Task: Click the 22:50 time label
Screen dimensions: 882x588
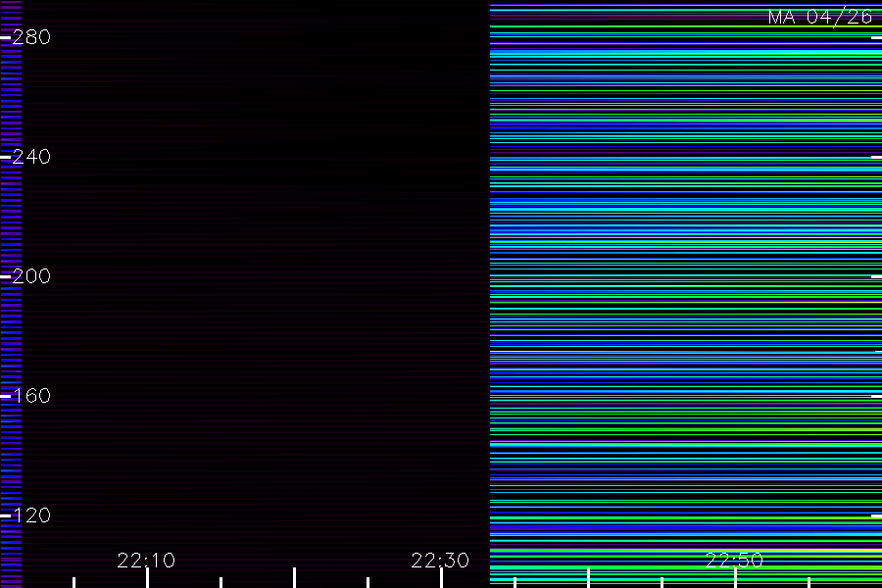Action: pyautogui.click(x=734, y=561)
